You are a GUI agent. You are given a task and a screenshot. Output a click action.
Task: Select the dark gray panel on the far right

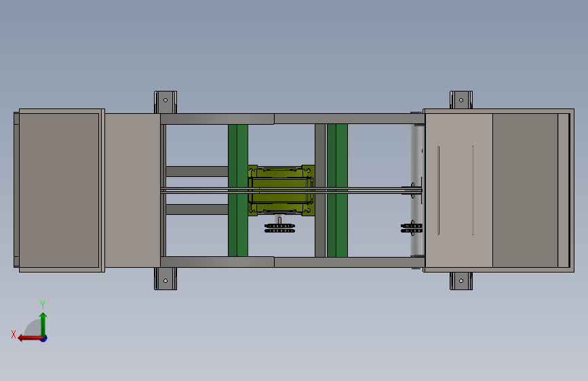point(525,190)
